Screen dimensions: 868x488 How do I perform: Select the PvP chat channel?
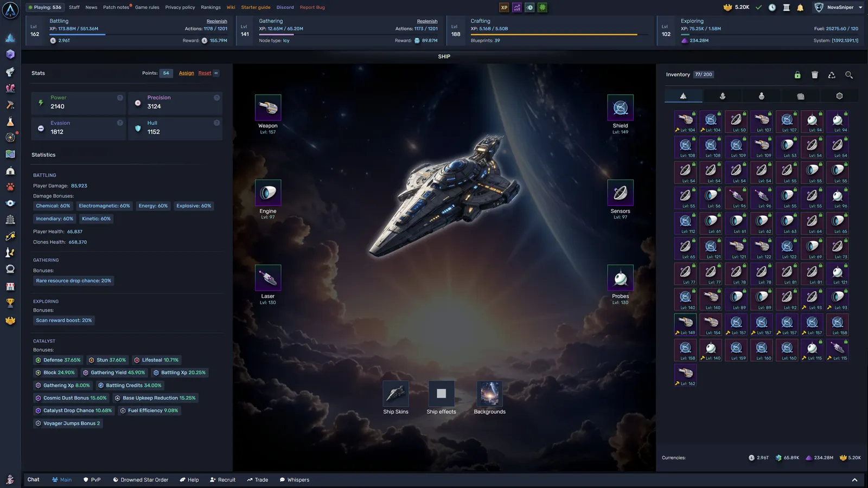(x=92, y=480)
